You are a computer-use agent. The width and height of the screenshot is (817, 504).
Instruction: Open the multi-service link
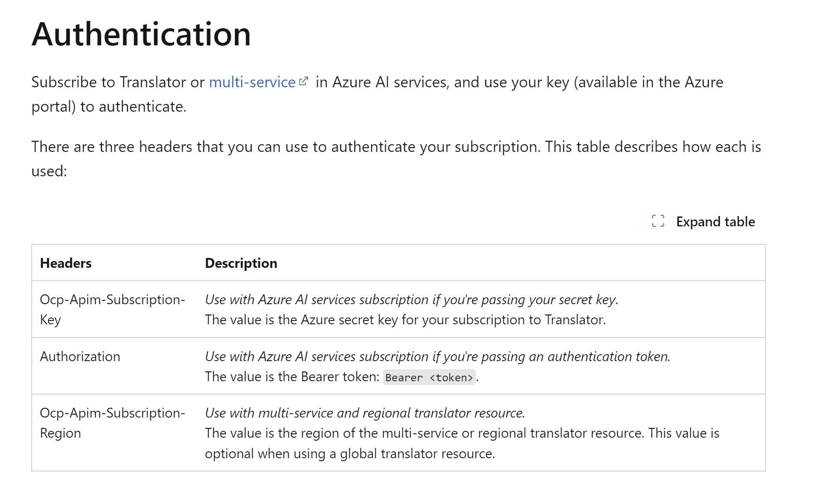252,82
